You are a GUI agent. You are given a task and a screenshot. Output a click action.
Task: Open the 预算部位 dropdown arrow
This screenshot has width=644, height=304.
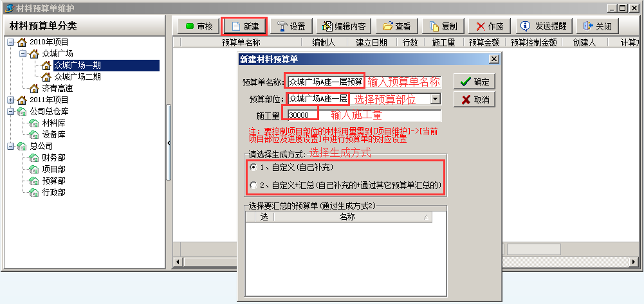[x=436, y=99]
